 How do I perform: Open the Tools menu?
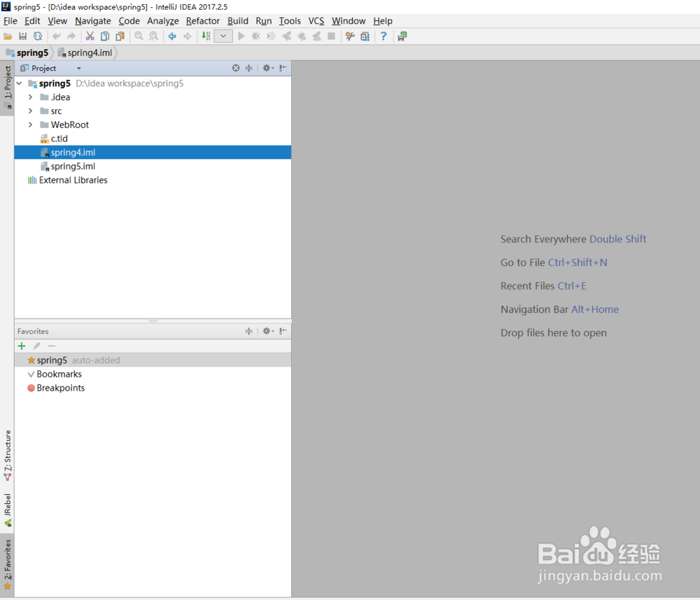click(x=290, y=21)
